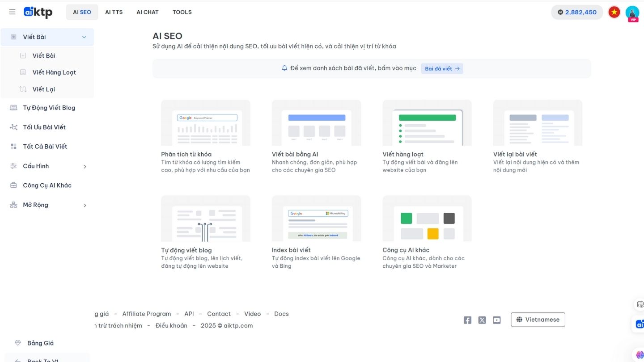Click the hamburger menu icon

point(12,12)
